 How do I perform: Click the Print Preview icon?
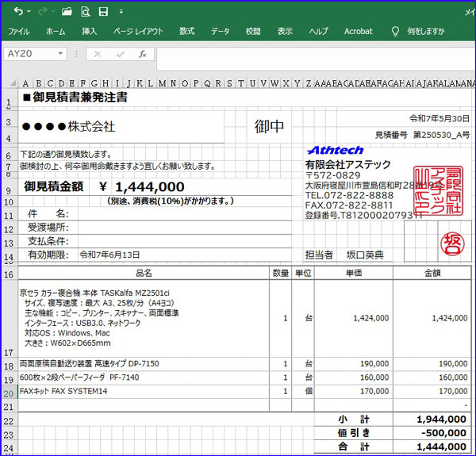click(85, 11)
